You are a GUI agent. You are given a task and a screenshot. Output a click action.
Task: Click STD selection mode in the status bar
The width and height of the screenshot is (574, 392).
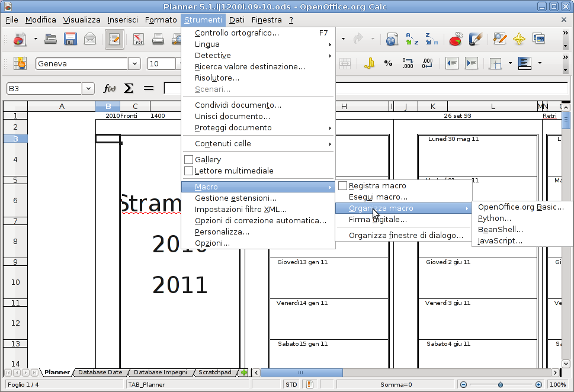click(291, 384)
